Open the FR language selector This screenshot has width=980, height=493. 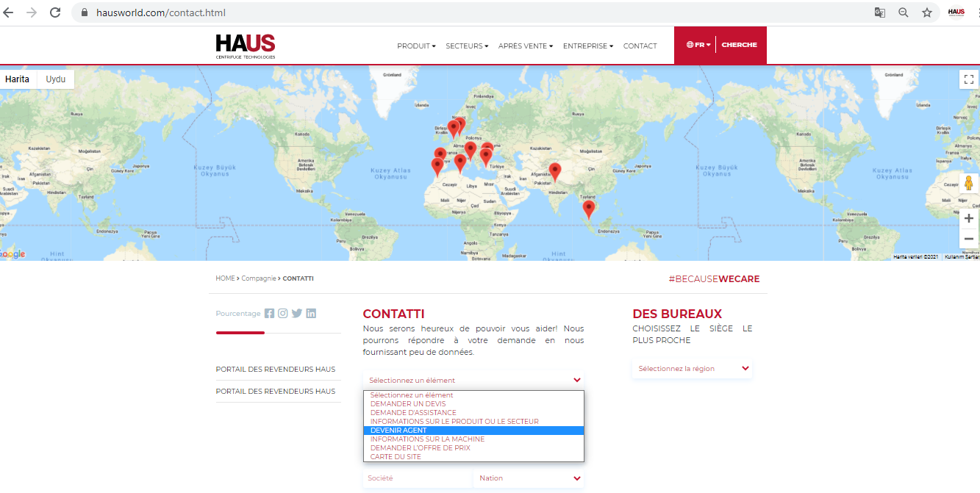tap(698, 45)
